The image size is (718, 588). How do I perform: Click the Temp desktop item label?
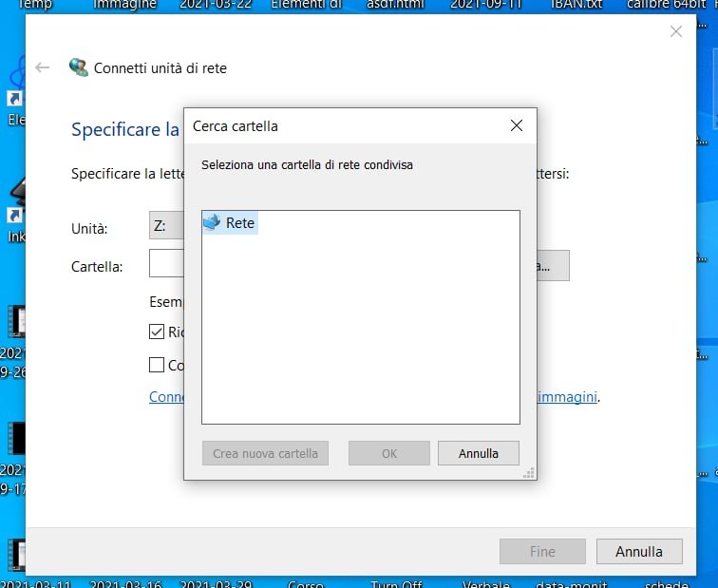tap(35, 5)
